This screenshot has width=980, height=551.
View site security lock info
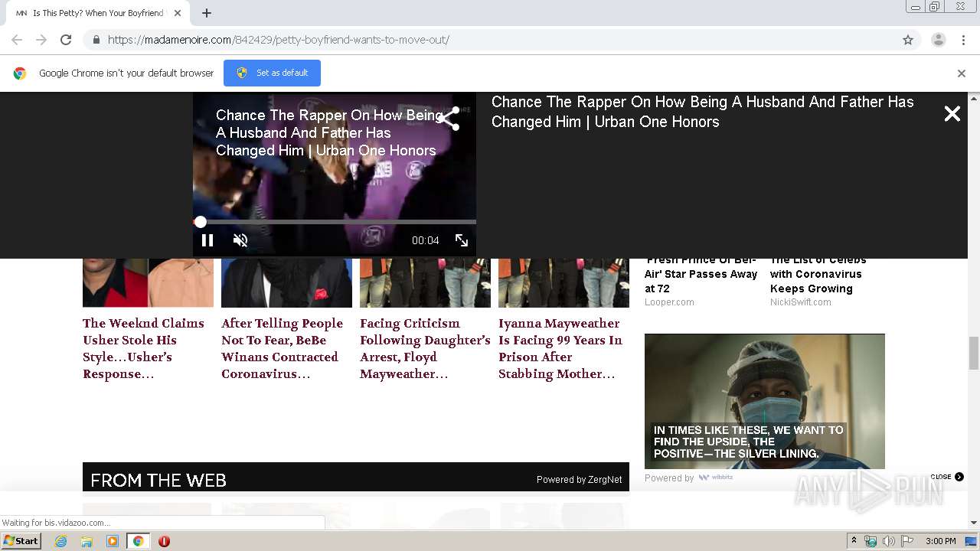pyautogui.click(x=96, y=40)
